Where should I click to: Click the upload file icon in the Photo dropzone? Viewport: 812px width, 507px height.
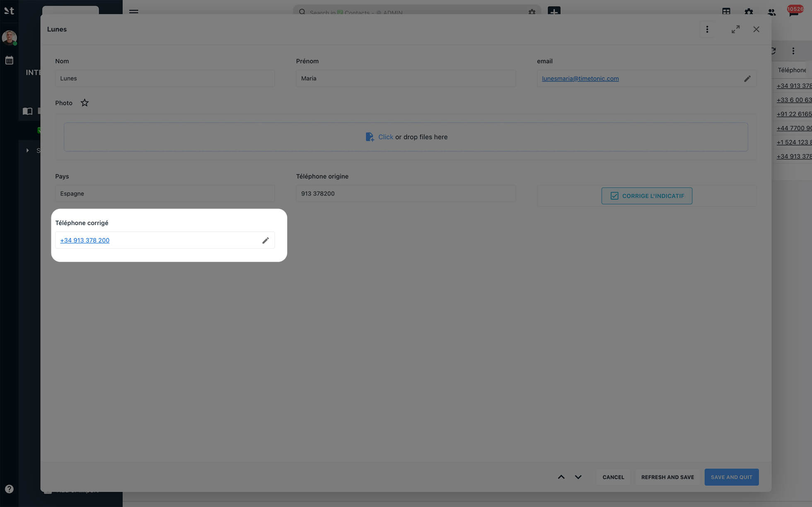370,137
